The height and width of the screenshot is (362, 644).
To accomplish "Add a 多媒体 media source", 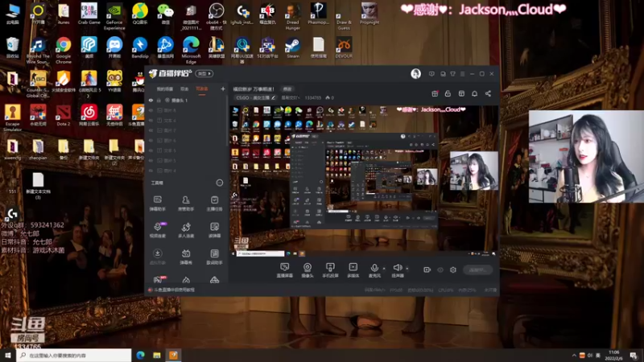I will [x=353, y=270].
